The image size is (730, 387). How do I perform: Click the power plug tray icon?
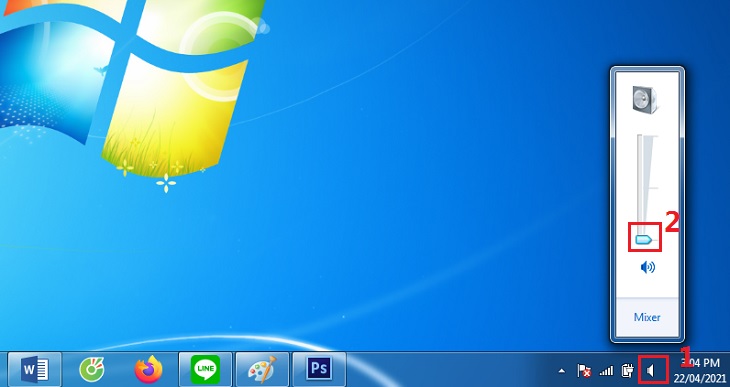tap(628, 371)
